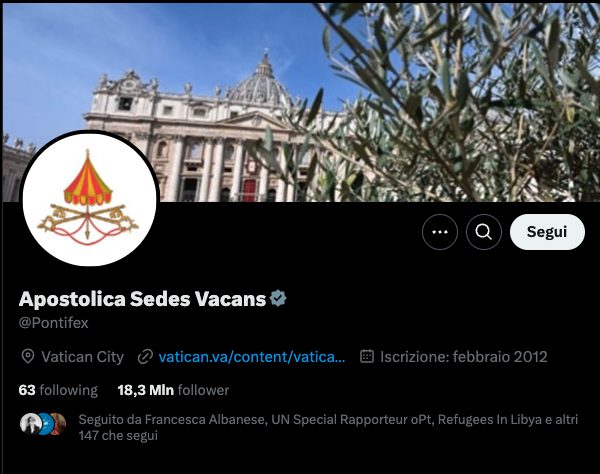Click the Apostolica Sedes Vacans display name

click(x=142, y=299)
